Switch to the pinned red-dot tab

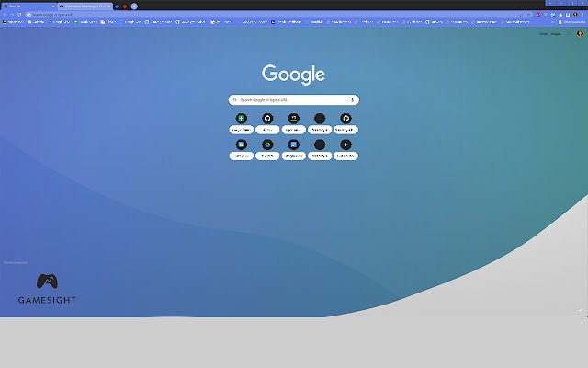click(125, 6)
